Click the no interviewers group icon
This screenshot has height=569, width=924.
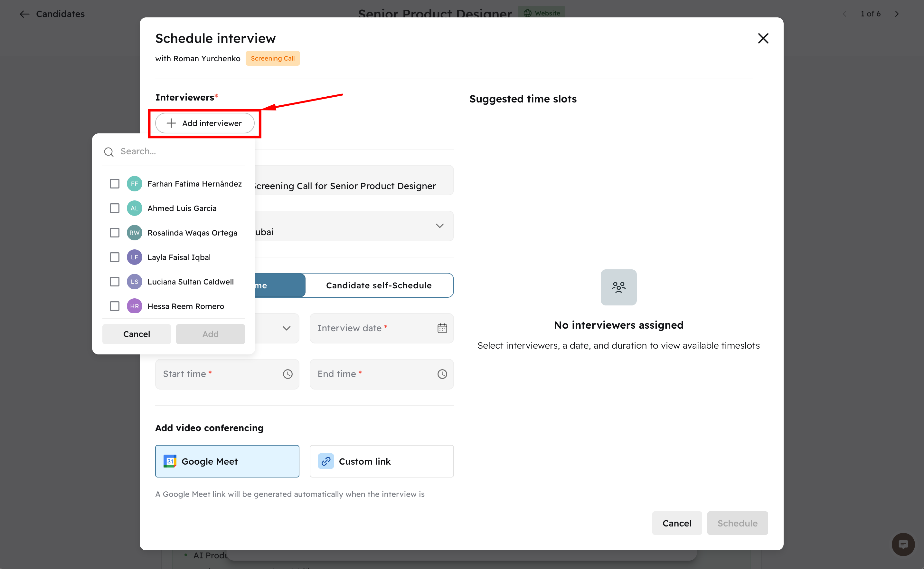tap(618, 287)
